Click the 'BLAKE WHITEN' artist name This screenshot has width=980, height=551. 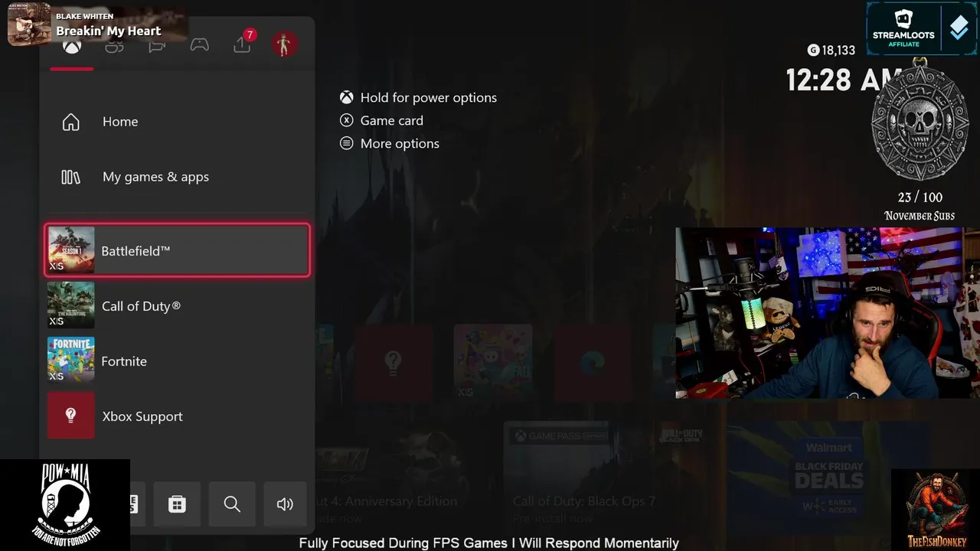click(x=84, y=16)
